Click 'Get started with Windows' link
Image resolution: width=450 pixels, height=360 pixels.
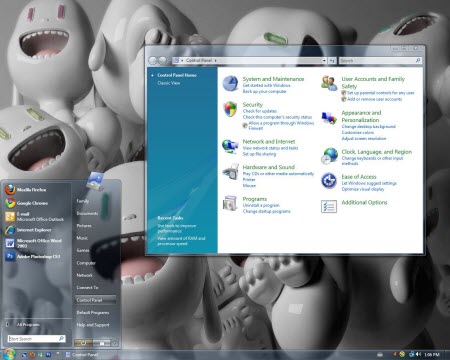tap(266, 85)
